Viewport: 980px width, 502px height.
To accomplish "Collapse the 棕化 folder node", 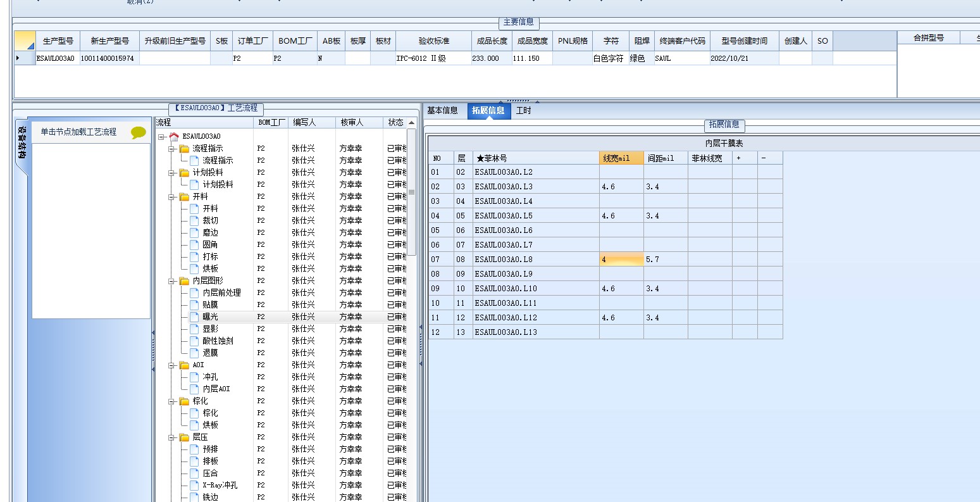I will pyautogui.click(x=171, y=401).
